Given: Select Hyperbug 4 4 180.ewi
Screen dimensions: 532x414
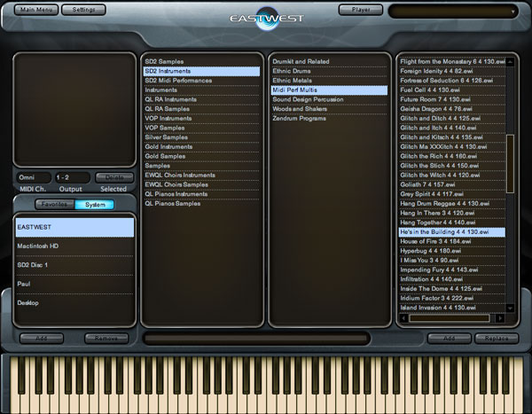Looking at the screenshot, I should click(452, 251).
